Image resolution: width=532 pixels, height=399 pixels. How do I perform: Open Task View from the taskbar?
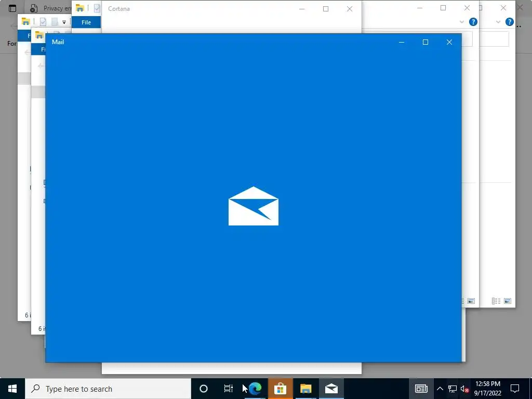[x=229, y=389]
